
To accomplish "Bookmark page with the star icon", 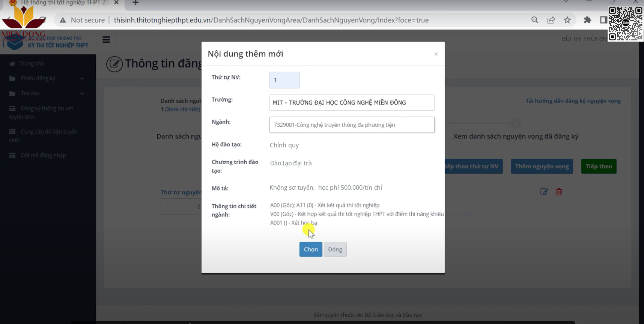I will pos(567,20).
